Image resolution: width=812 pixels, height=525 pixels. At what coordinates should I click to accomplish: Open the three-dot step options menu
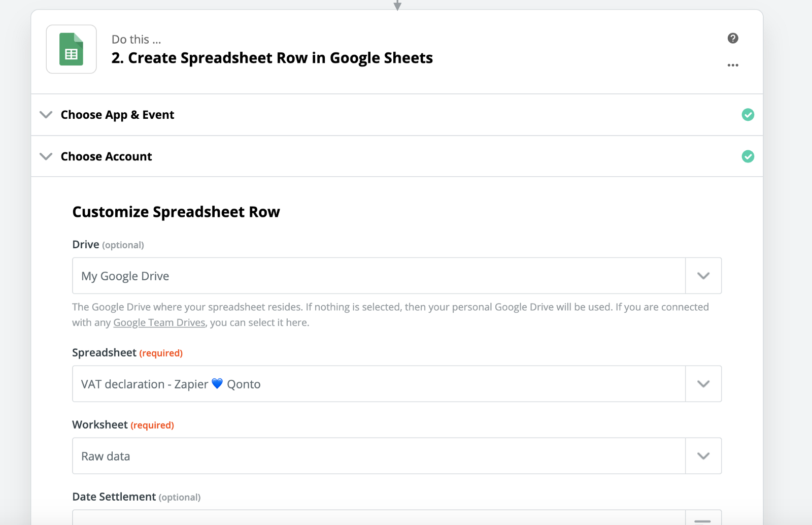tap(733, 65)
